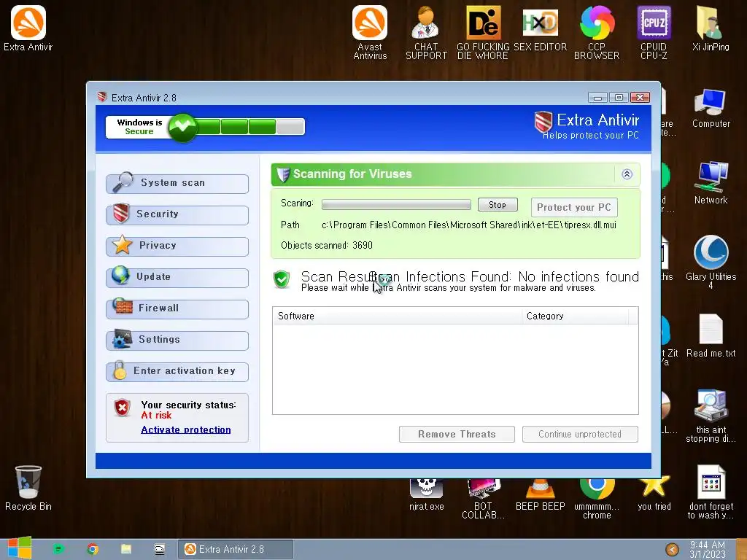Maximize the Extra Antivir 2.8 window

click(619, 98)
